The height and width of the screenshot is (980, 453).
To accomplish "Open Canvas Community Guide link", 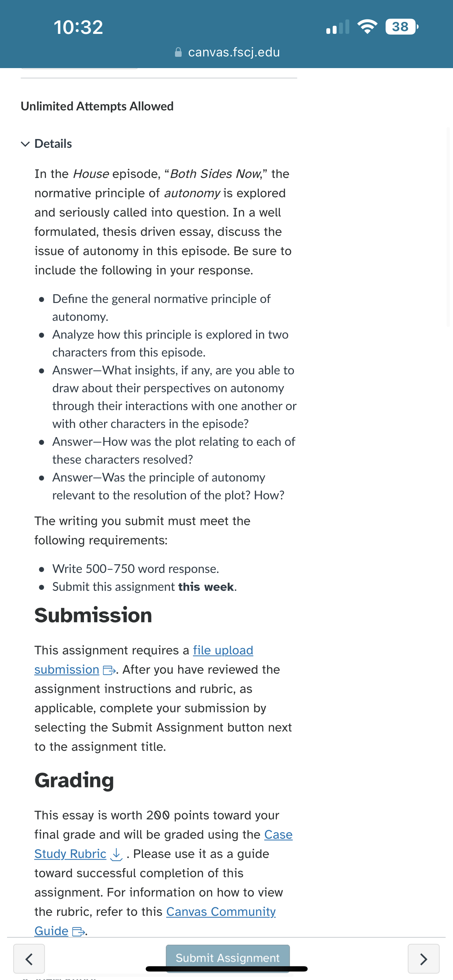I will (155, 921).
